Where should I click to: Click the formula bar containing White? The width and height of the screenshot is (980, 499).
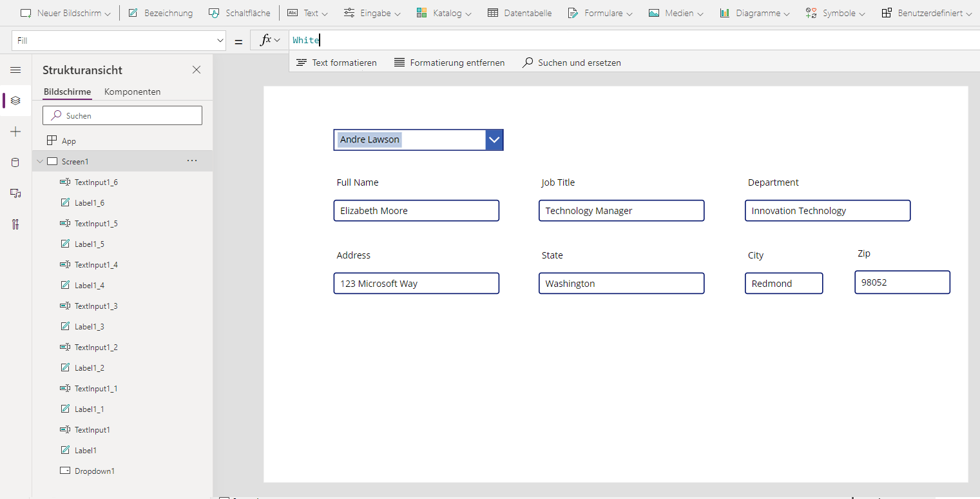pyautogui.click(x=634, y=40)
